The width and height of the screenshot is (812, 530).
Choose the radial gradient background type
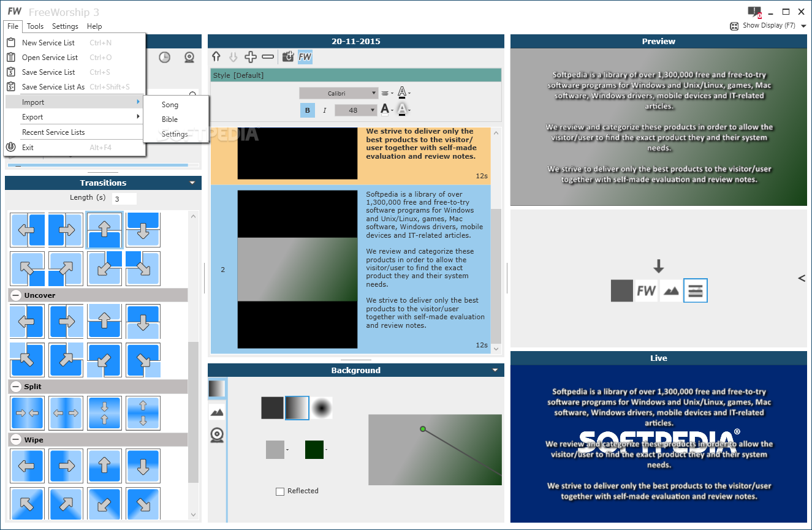tap(322, 408)
